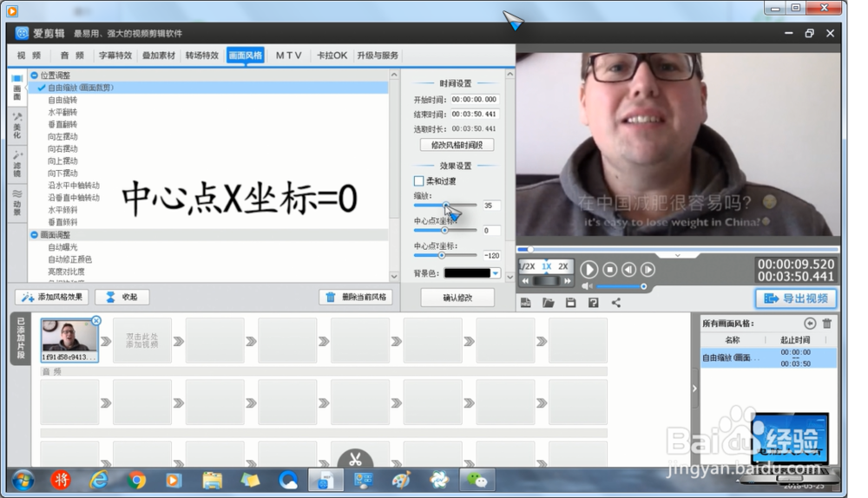The image size is (868, 498).
Task: Open Chrome from the Windows taskbar
Action: (x=135, y=481)
